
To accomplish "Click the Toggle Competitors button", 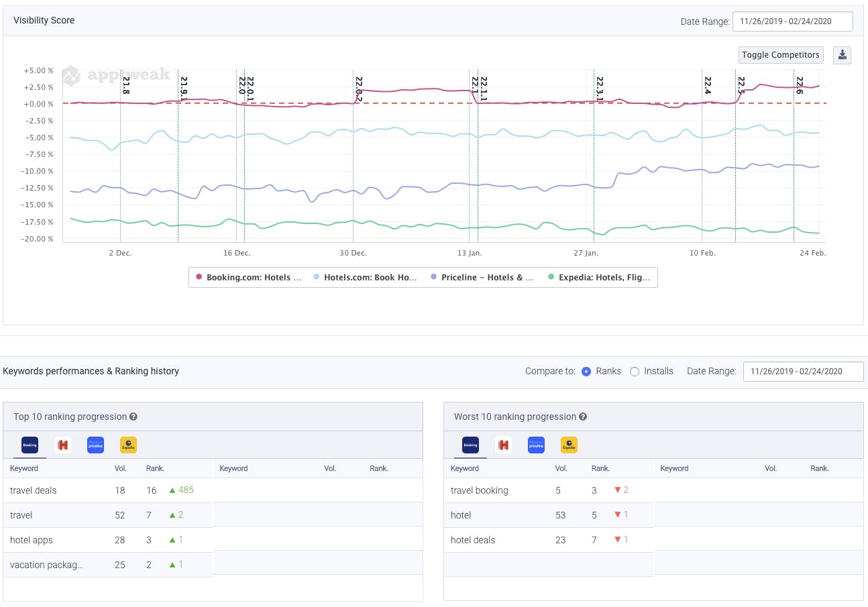I will [x=781, y=55].
